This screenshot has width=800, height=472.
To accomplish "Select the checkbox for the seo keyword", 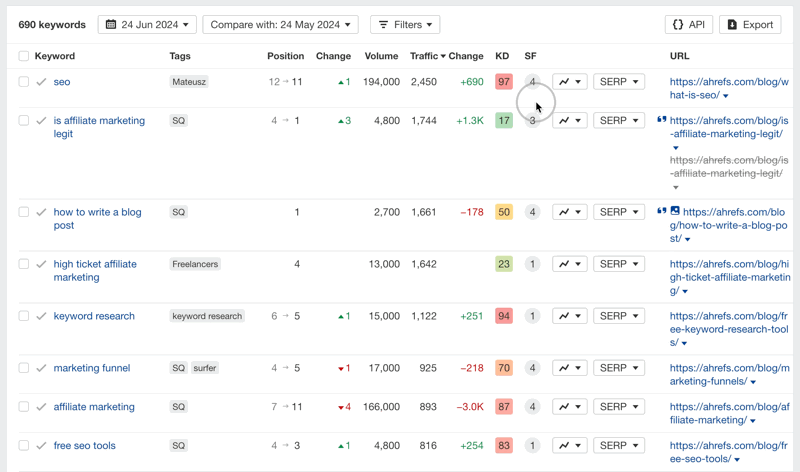I will 23,82.
